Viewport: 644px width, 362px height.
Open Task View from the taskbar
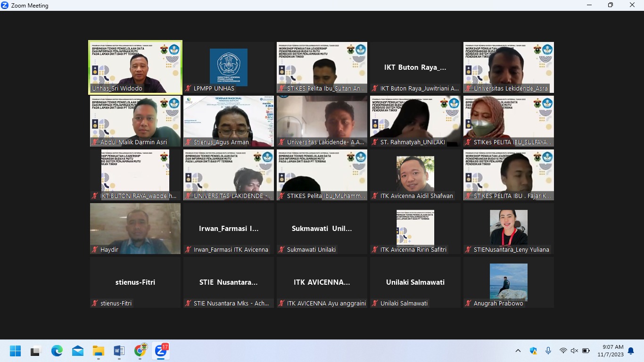click(36, 351)
